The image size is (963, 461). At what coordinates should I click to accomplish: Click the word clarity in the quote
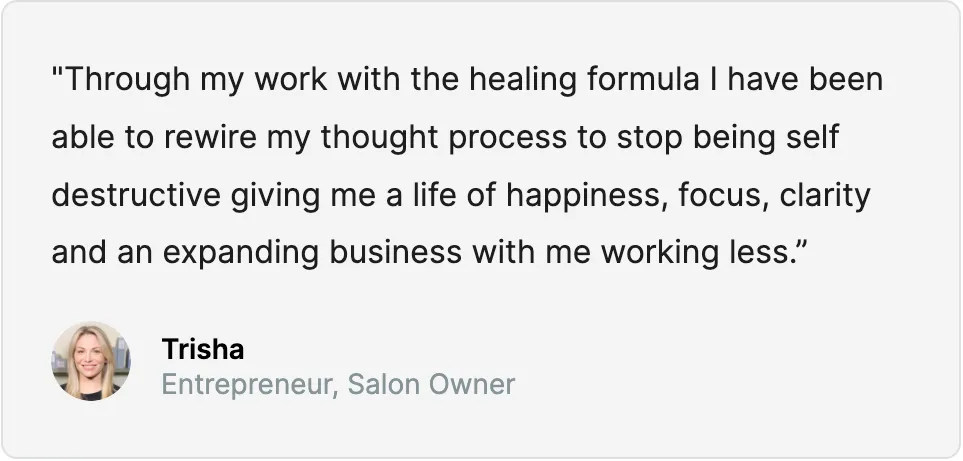(825, 196)
